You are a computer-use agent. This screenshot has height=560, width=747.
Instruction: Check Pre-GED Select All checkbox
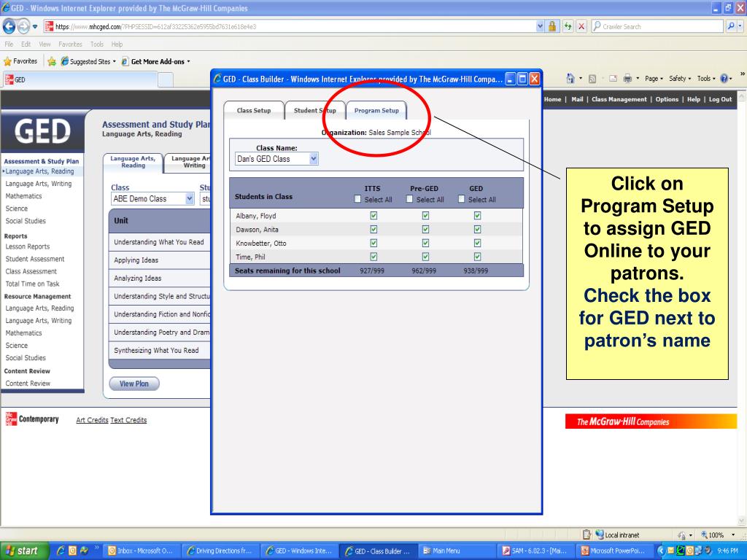[x=409, y=199]
